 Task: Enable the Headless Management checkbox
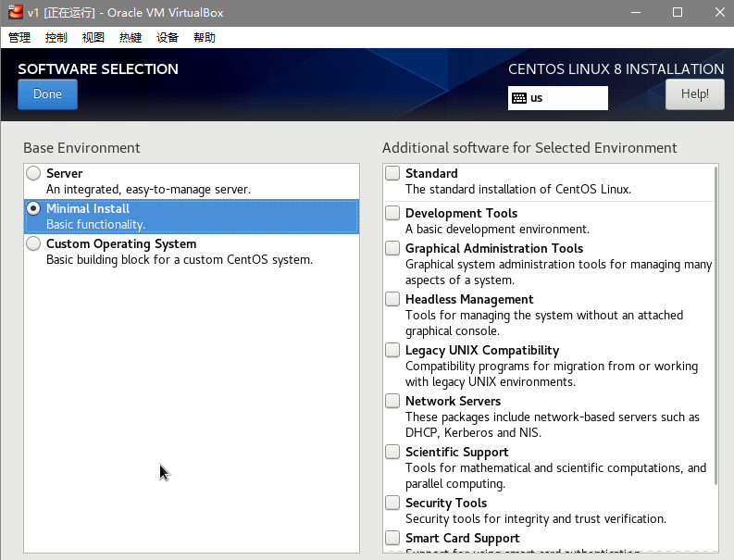tap(392, 299)
